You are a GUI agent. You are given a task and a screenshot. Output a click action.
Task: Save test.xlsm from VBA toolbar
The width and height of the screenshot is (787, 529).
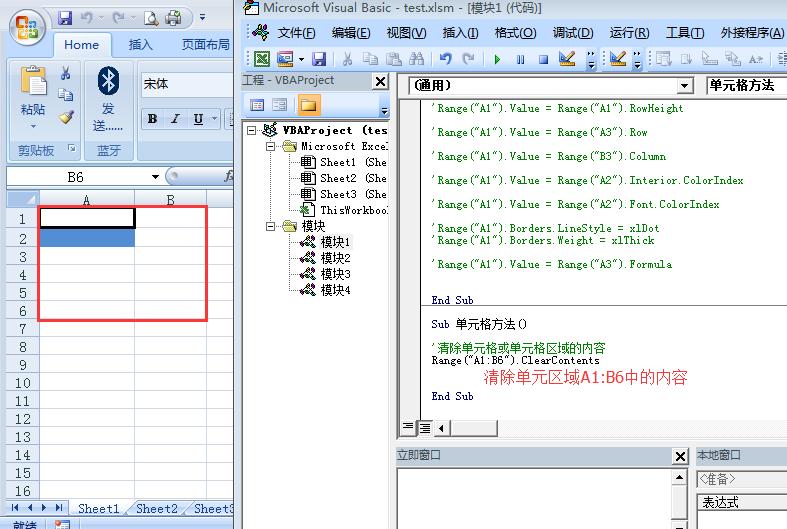pyautogui.click(x=319, y=59)
